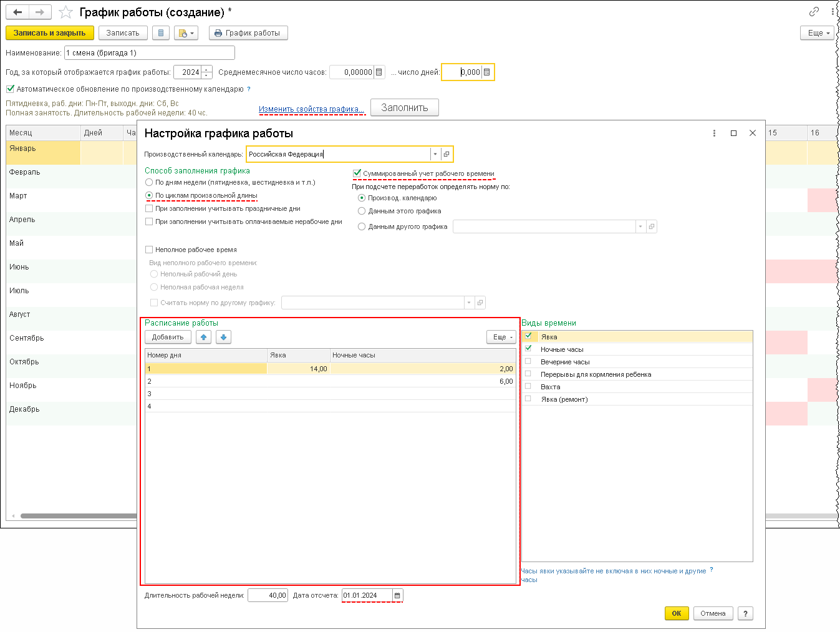Click the Записать button
Image resolution: width=840 pixels, height=632 pixels.
[123, 33]
